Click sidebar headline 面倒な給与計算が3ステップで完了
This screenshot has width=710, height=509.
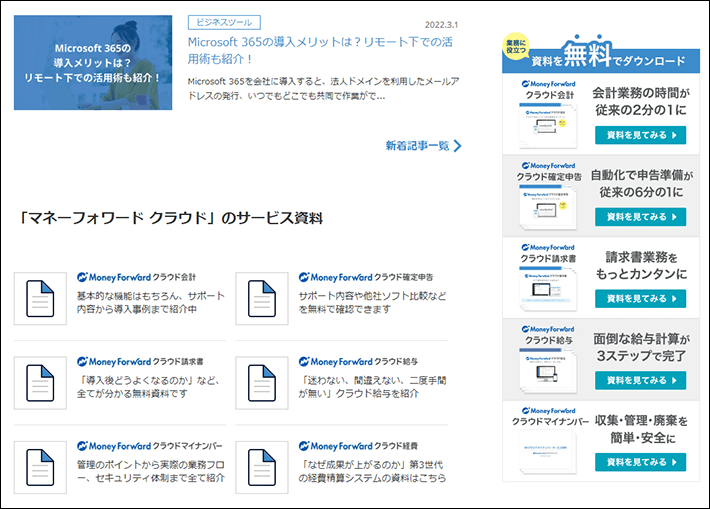[x=641, y=347]
